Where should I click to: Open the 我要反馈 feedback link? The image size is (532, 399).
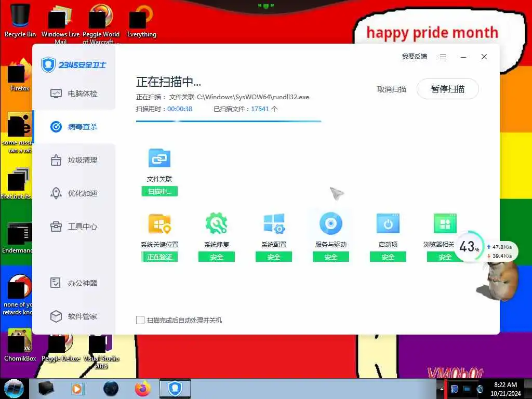[414, 57]
